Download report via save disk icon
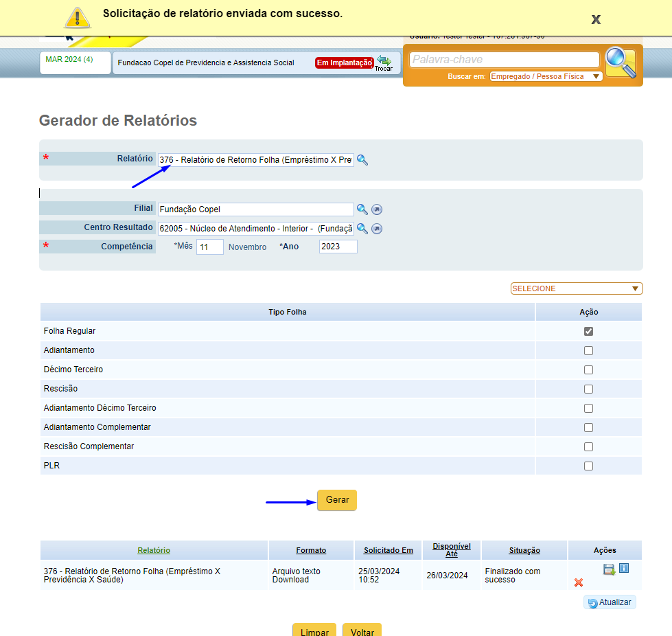The height and width of the screenshot is (636, 672). click(609, 569)
